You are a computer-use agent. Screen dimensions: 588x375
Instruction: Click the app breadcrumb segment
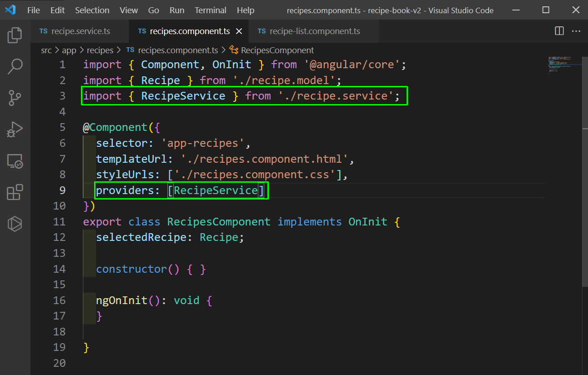point(69,50)
